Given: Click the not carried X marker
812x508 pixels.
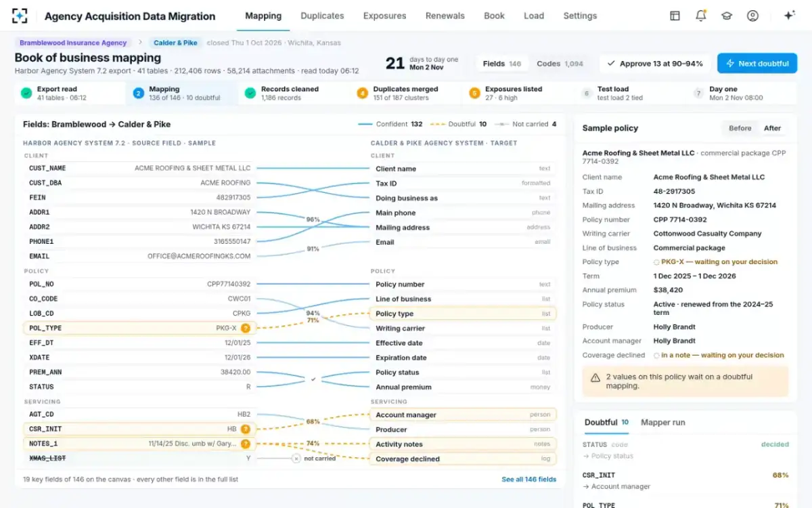Looking at the screenshot, I should 296,459.
